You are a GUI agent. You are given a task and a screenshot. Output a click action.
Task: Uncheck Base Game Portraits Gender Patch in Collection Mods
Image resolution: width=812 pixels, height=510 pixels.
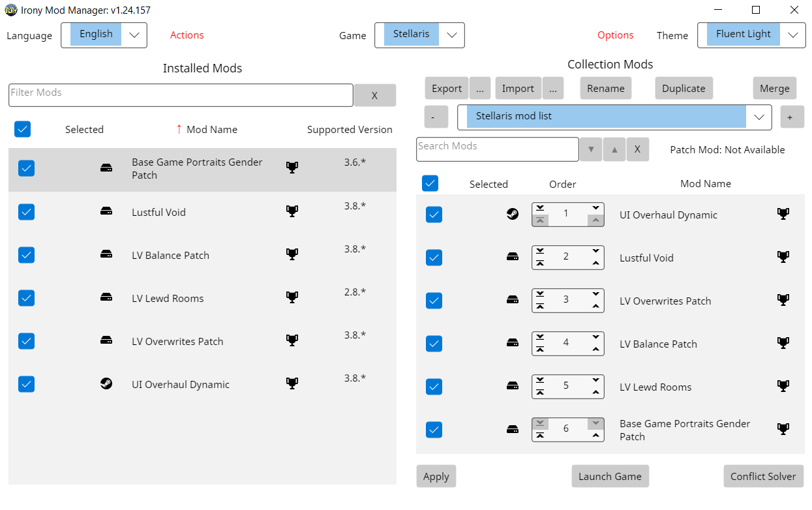434,430
